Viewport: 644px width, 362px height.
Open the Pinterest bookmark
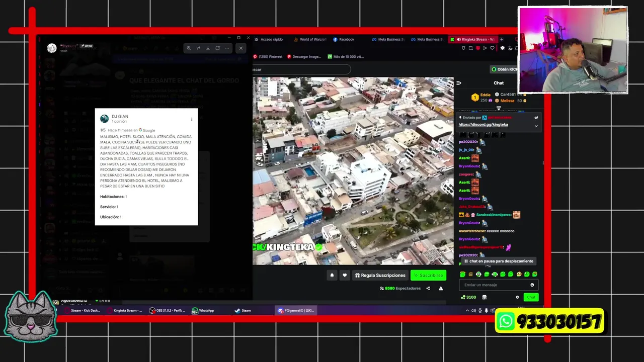tap(268, 57)
